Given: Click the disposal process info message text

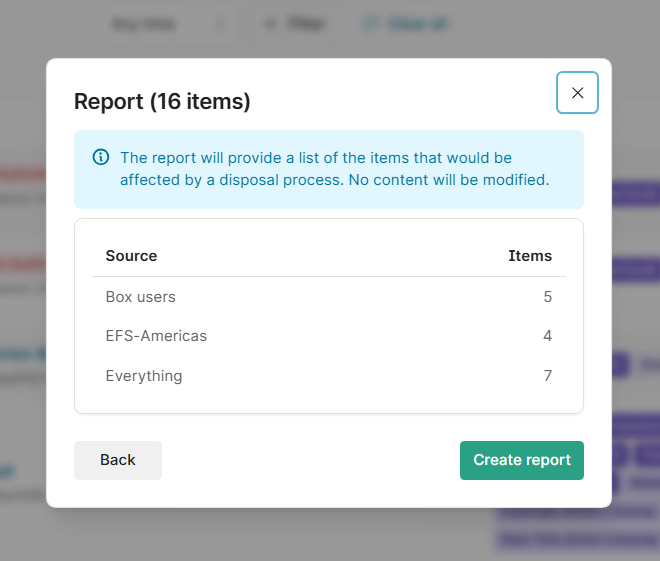Looking at the screenshot, I should coord(334,169).
